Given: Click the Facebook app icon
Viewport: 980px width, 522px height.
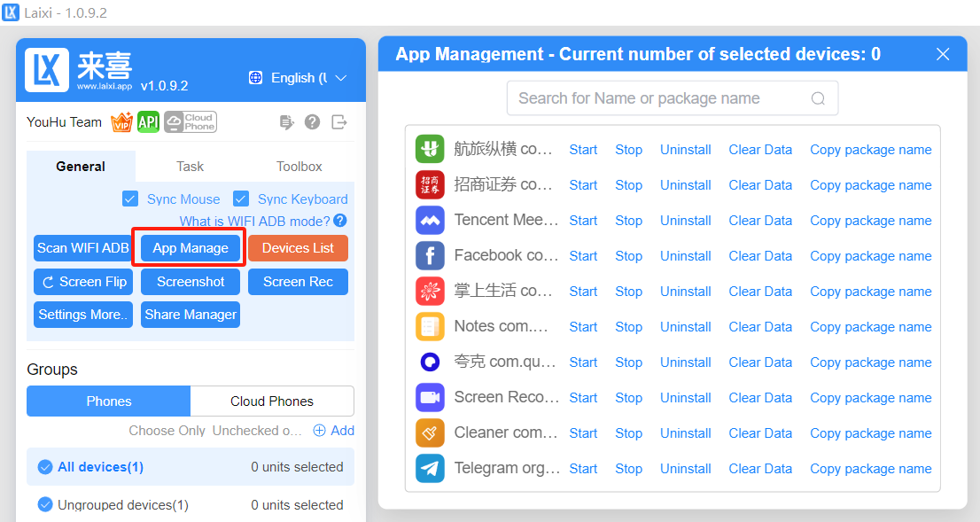Looking at the screenshot, I should (430, 255).
